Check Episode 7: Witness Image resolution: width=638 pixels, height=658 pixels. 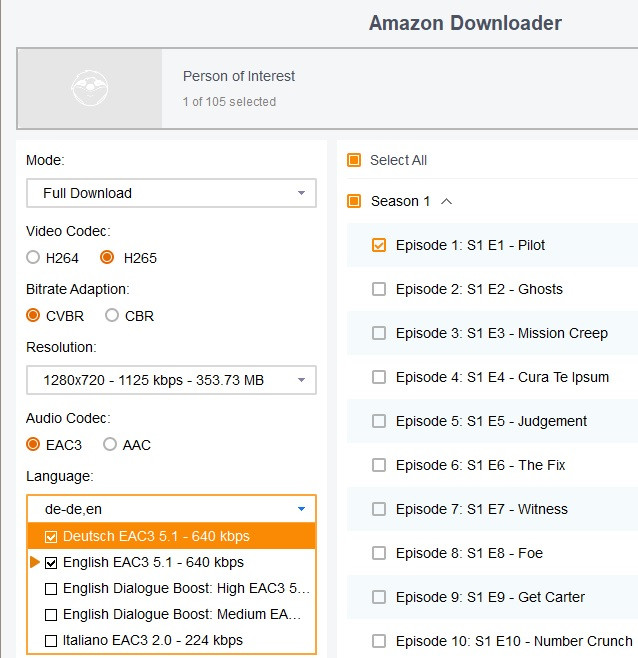point(379,509)
